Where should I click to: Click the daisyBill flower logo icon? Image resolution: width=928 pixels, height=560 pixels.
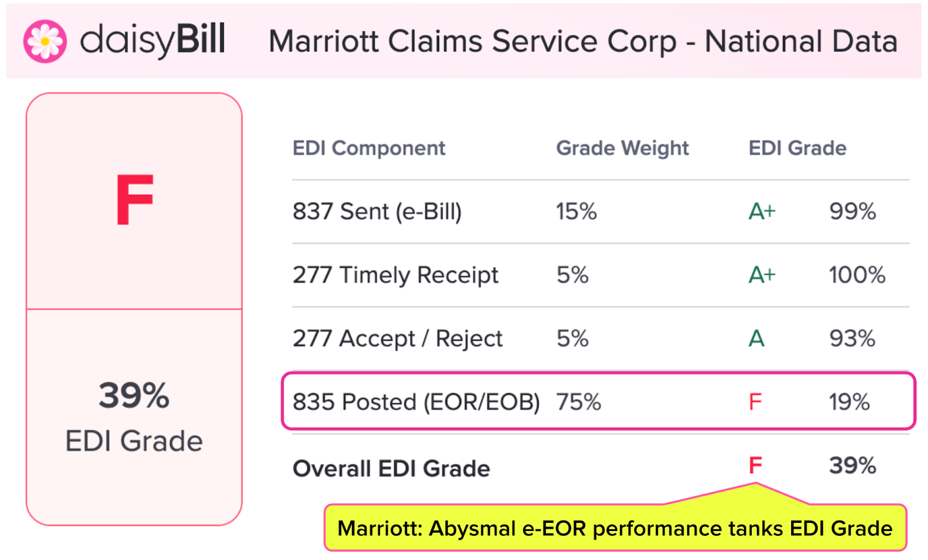(45, 41)
